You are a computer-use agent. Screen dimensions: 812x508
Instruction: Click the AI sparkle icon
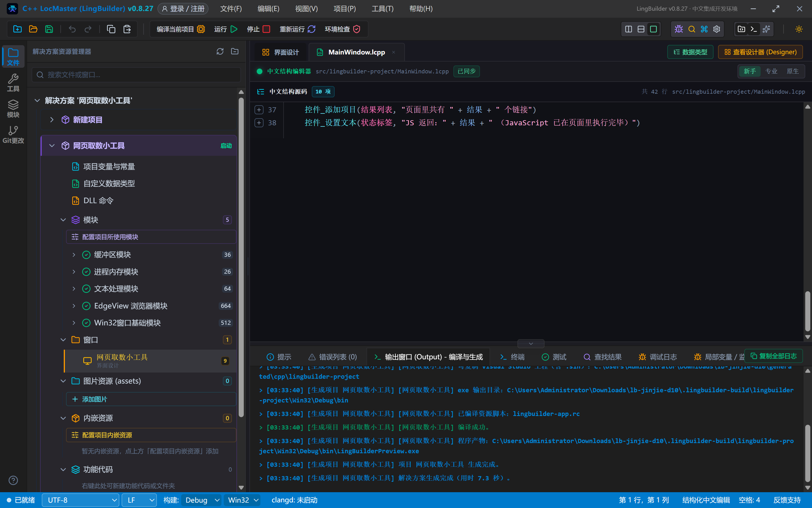766,29
